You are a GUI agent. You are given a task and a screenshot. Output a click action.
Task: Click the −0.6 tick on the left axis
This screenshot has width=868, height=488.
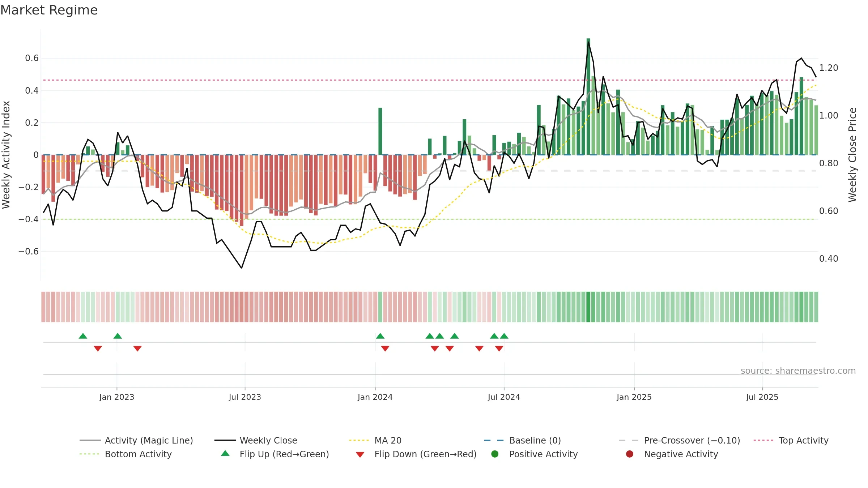pos(29,251)
